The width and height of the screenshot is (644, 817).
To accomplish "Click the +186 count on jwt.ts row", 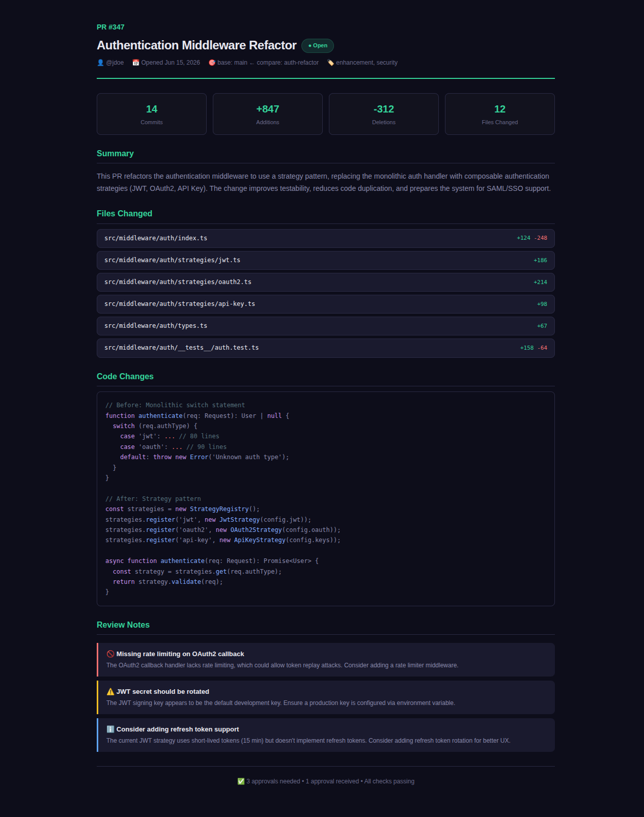I will pos(540,260).
